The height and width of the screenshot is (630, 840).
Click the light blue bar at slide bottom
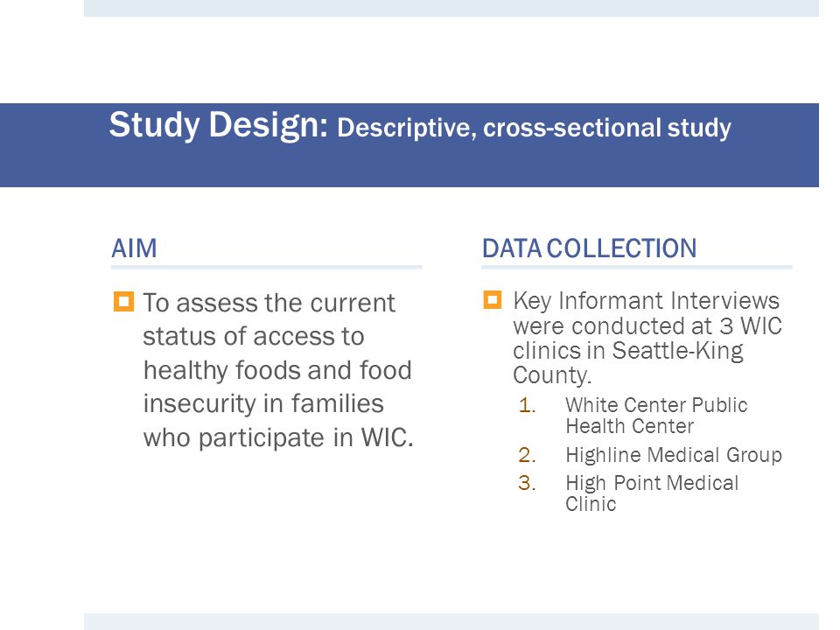(x=451, y=621)
